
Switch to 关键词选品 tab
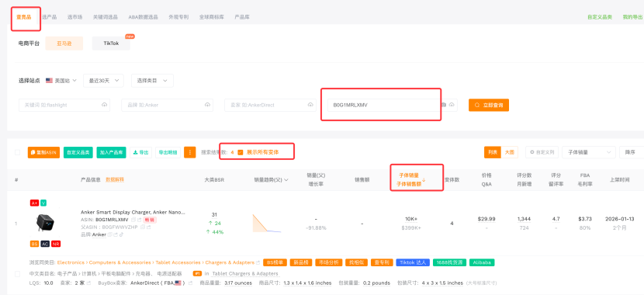tap(106, 17)
